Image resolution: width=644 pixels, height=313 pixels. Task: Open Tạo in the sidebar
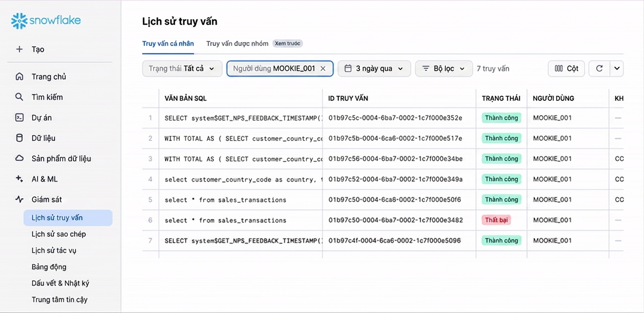point(38,49)
